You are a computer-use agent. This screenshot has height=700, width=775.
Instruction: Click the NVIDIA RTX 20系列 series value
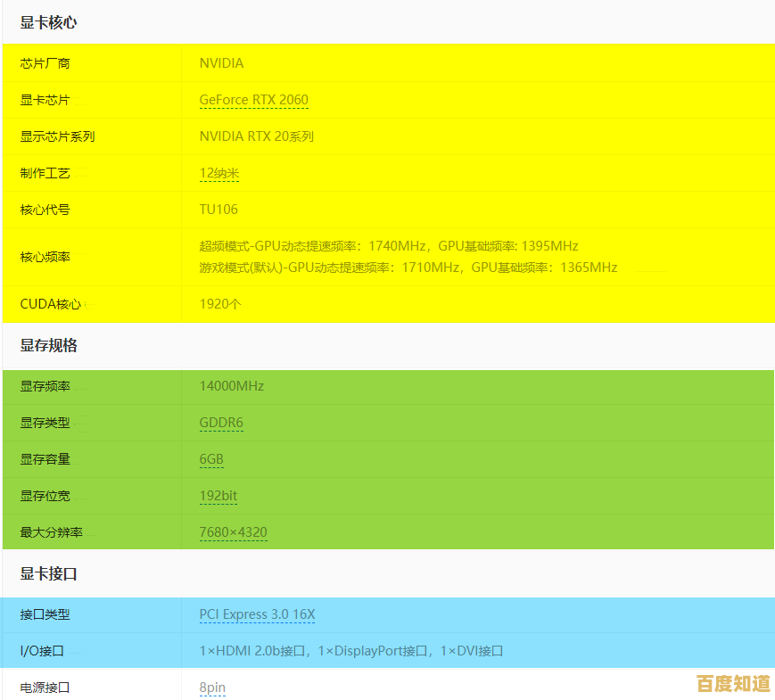(256, 136)
